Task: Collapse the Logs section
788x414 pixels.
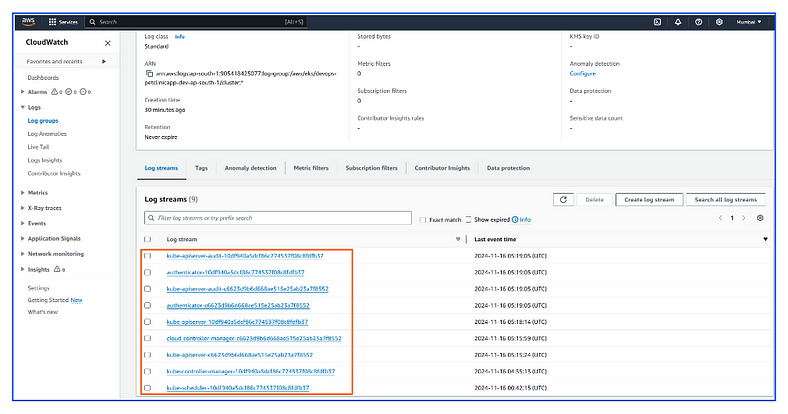Action: click(x=23, y=107)
